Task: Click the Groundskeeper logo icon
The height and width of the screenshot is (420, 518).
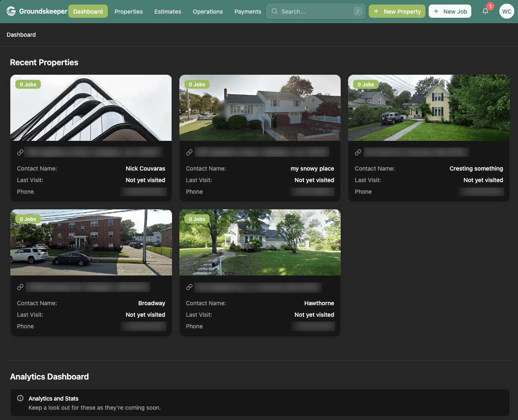Action: tap(11, 11)
